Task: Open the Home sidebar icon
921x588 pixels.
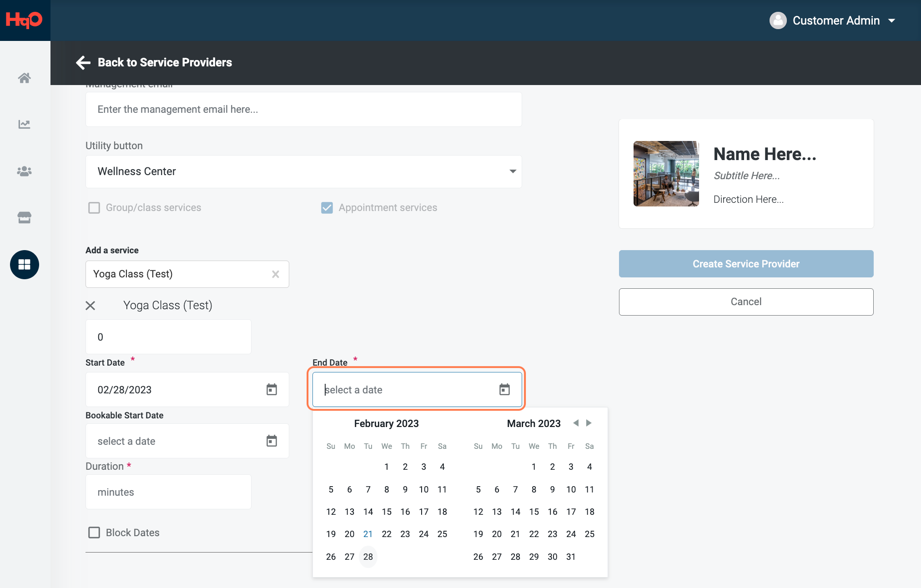Action: [x=25, y=78]
